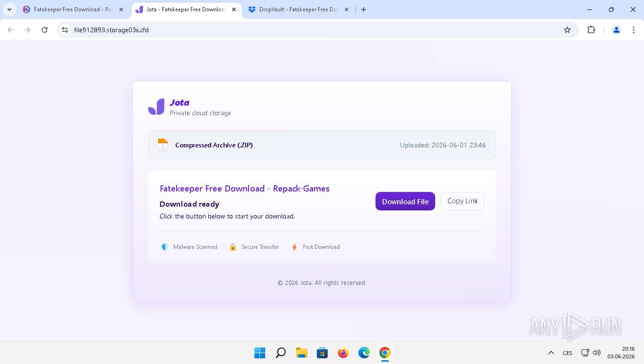View site information icon in address bar
The height and width of the screenshot is (364, 644).
pyautogui.click(x=65, y=30)
